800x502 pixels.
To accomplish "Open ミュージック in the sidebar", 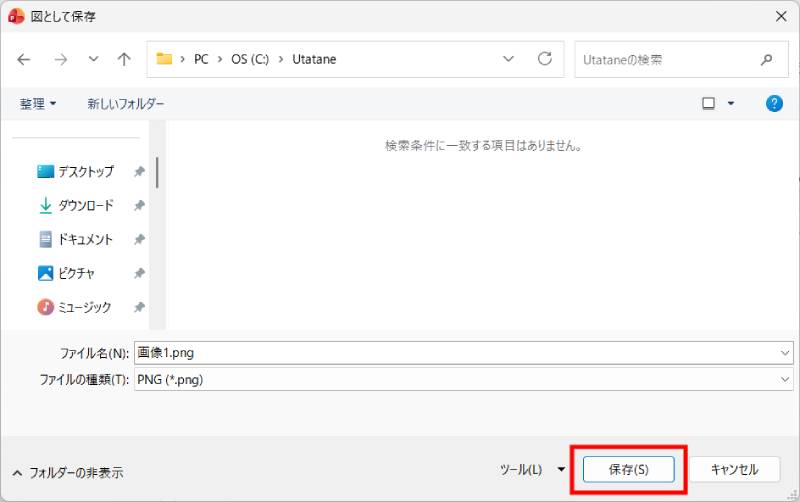I will pyautogui.click(x=74, y=307).
